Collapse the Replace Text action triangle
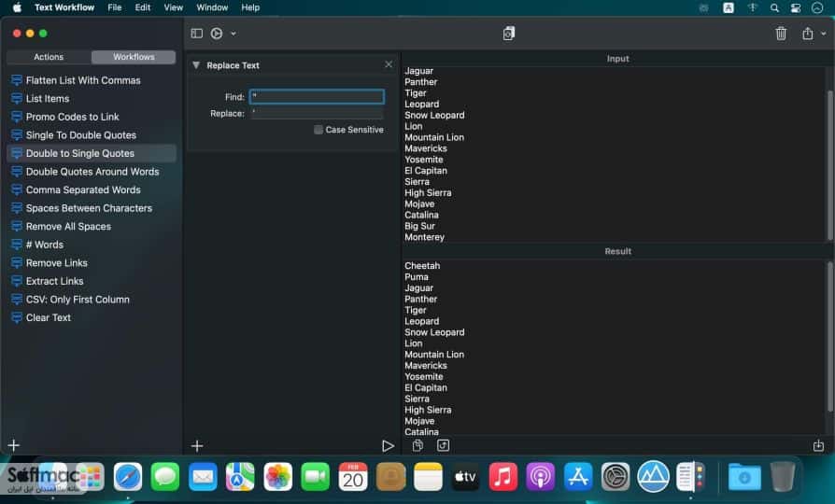835x504 pixels. point(196,65)
